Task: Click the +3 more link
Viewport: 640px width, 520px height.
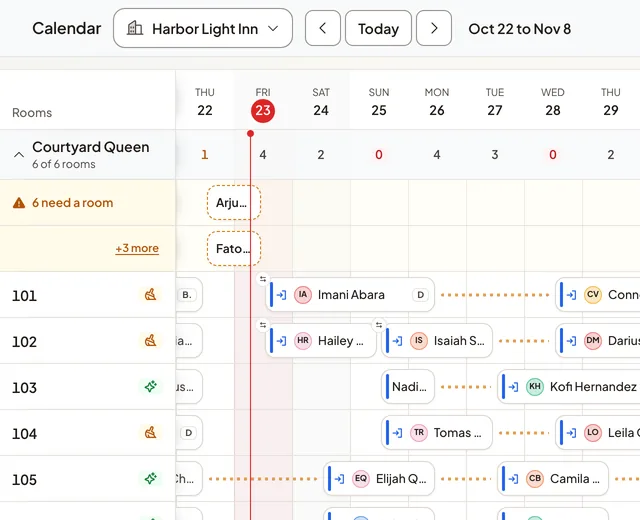Action: [x=137, y=248]
